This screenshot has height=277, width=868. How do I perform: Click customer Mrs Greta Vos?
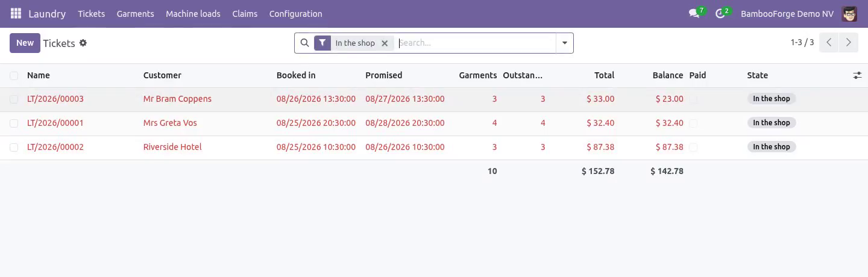(x=170, y=123)
